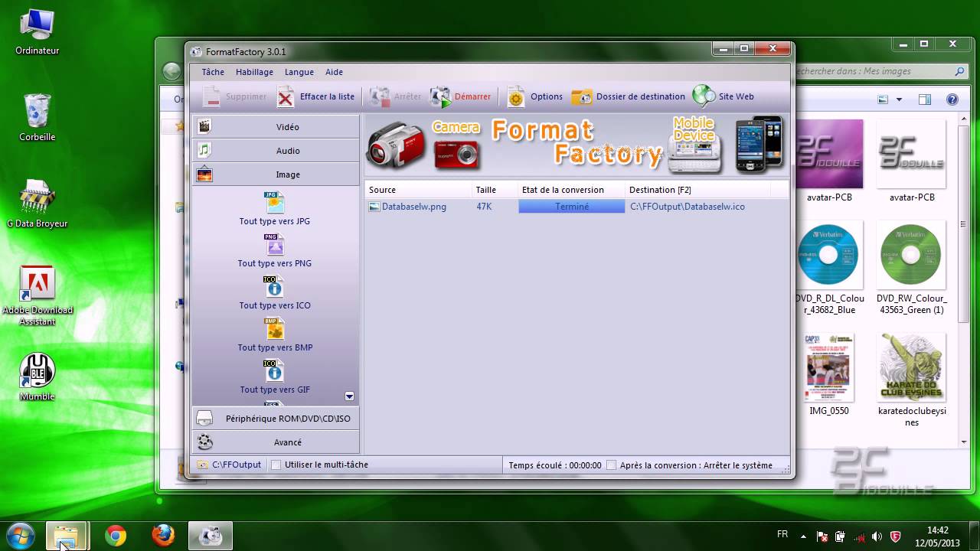Viewport: 980px width, 551px height.
Task: Open Dossier de destination folder
Action: [582, 96]
